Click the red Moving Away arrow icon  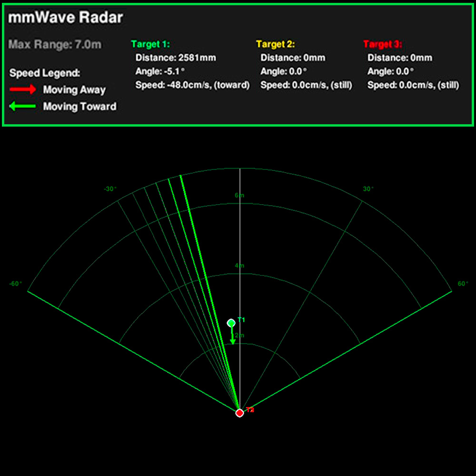tap(23, 89)
